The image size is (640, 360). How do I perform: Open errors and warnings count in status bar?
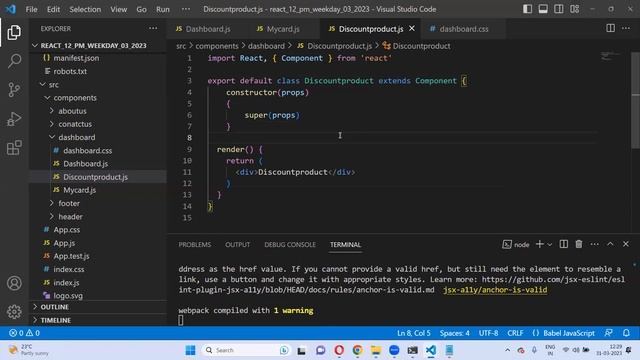24,333
